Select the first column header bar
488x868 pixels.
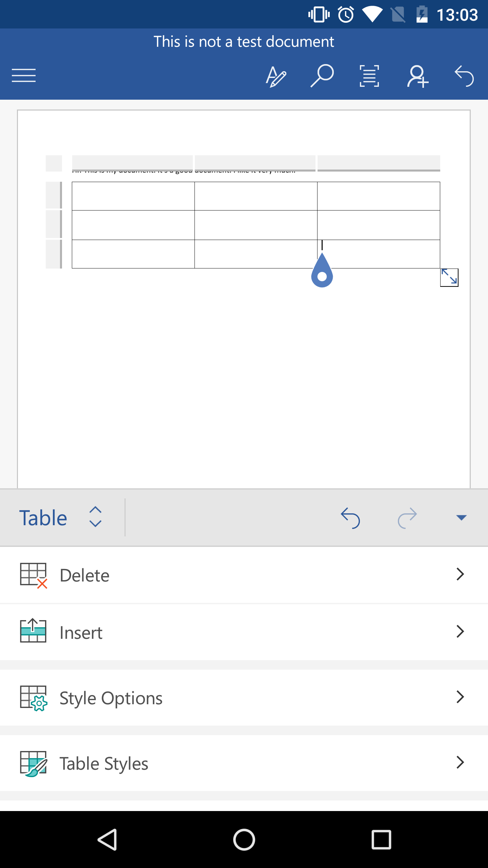[x=133, y=163]
